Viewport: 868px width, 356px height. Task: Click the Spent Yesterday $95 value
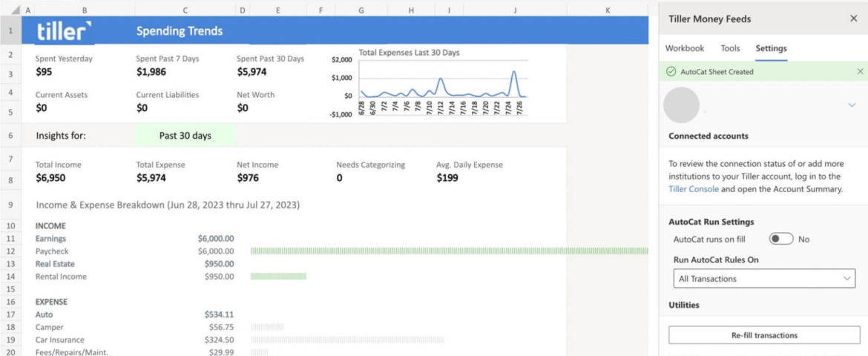[x=44, y=71]
